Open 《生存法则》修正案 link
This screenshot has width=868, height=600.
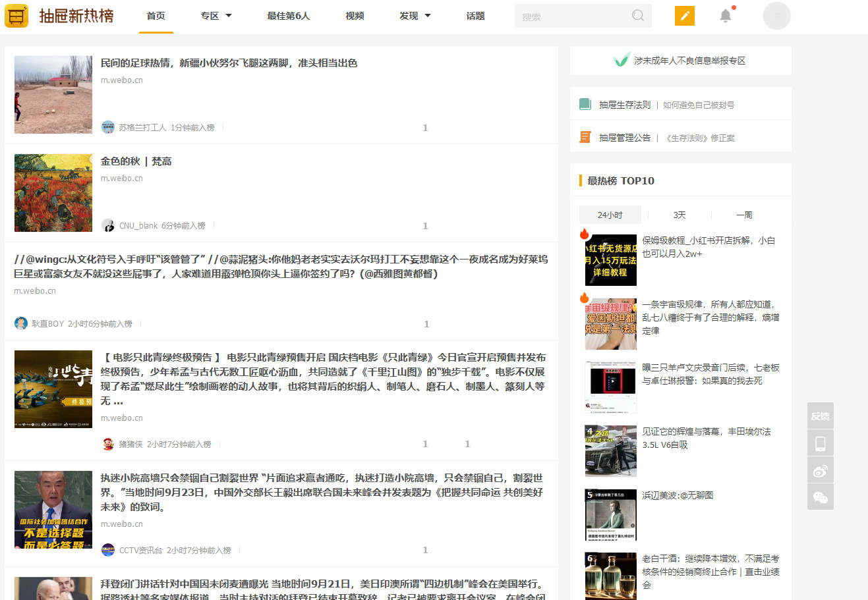[699, 138]
